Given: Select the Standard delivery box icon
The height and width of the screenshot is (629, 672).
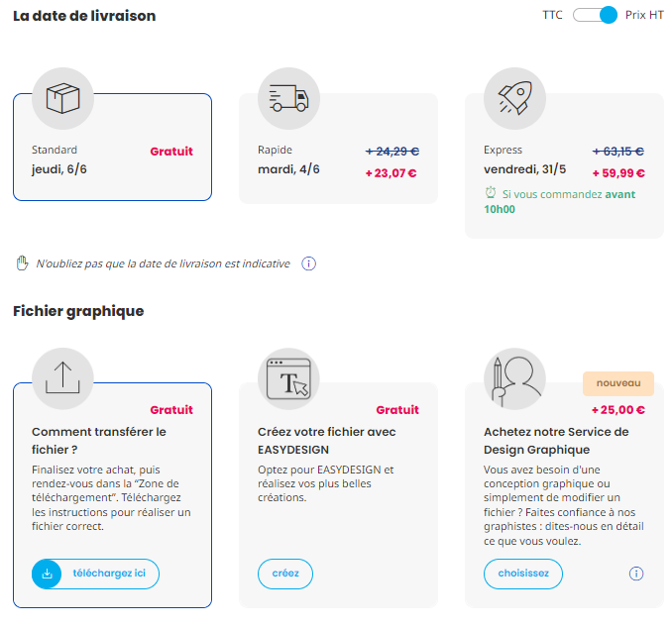Looking at the screenshot, I should (x=63, y=98).
